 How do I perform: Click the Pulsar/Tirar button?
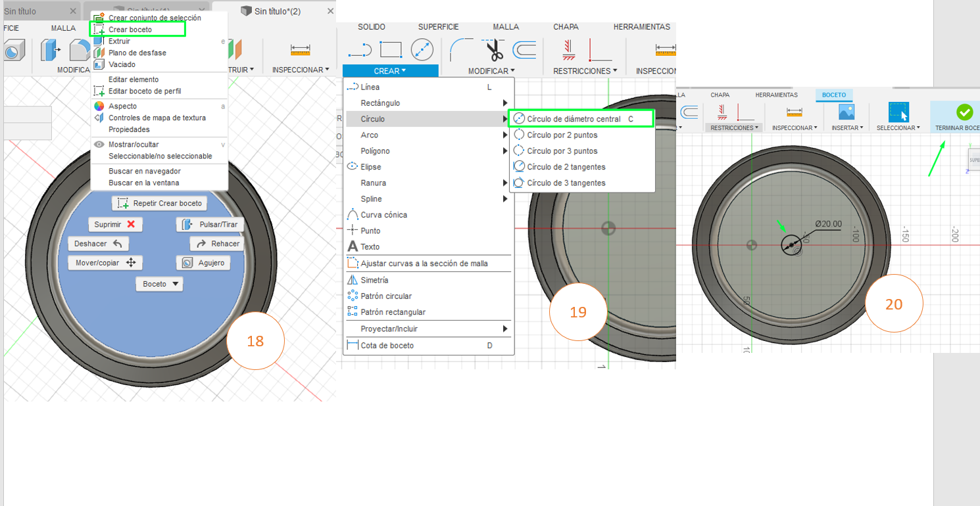pos(209,224)
